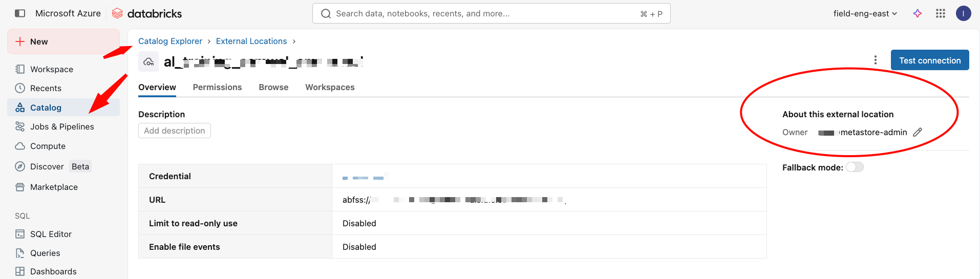
Task: Click the Workspace sidebar icon
Action: click(x=20, y=69)
